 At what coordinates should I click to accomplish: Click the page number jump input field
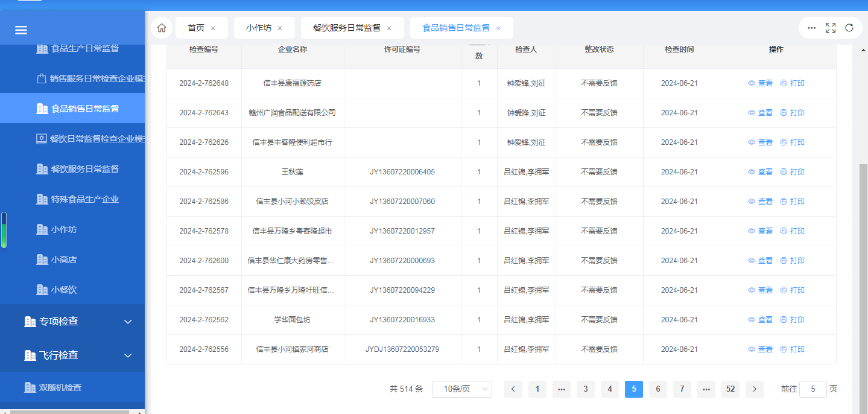pos(813,389)
